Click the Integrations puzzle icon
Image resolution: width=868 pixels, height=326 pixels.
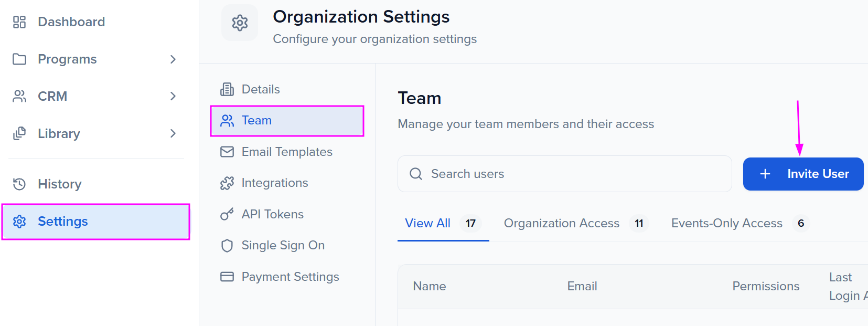(x=227, y=183)
